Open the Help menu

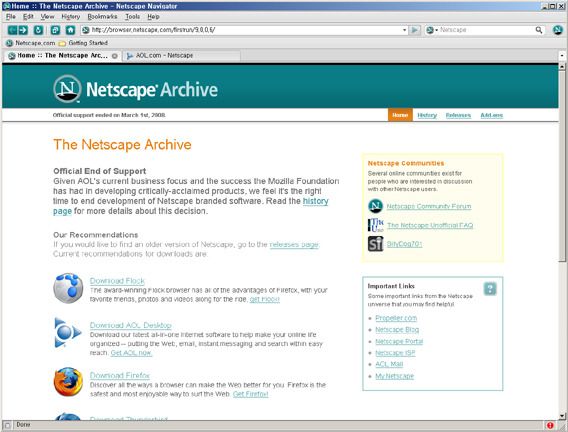pyautogui.click(x=153, y=17)
